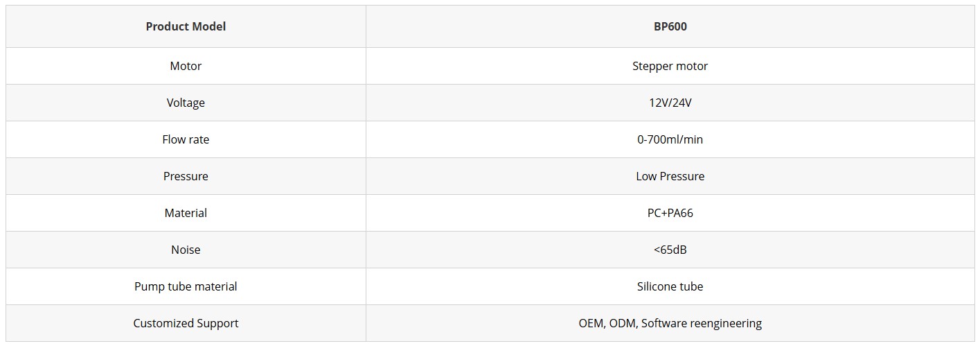This screenshot has width=980, height=346.
Task: Click the word ODM in the last row
Action: click(623, 323)
